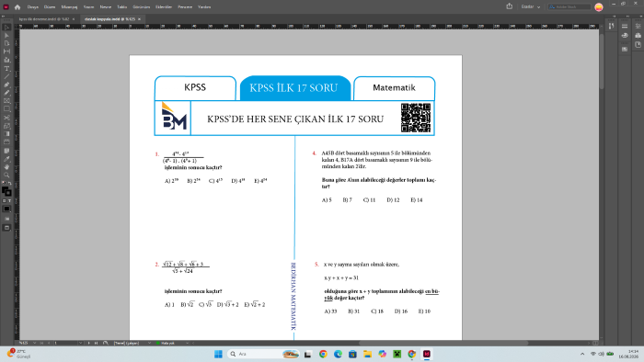644x362 pixels.
Task: Open the Mizanpaj menu
Action: pos(69,7)
